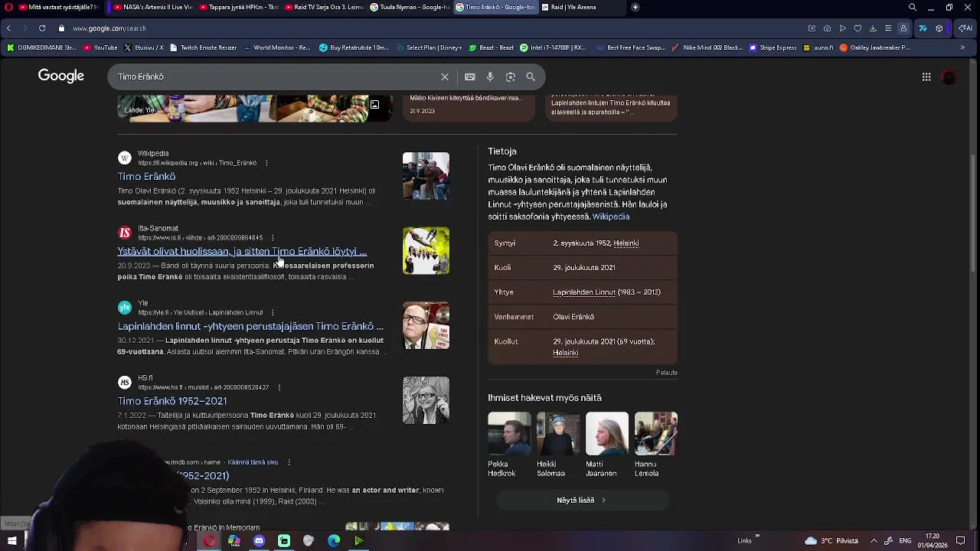
Task: Open the Google apps grid
Action: tap(926, 77)
